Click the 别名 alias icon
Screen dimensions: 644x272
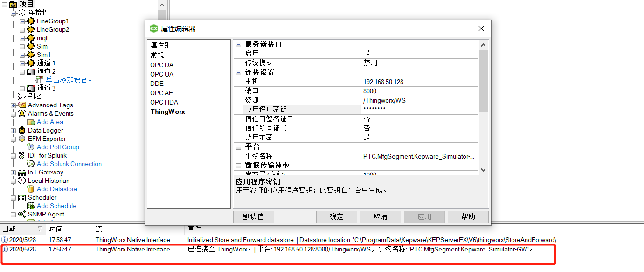click(22, 97)
